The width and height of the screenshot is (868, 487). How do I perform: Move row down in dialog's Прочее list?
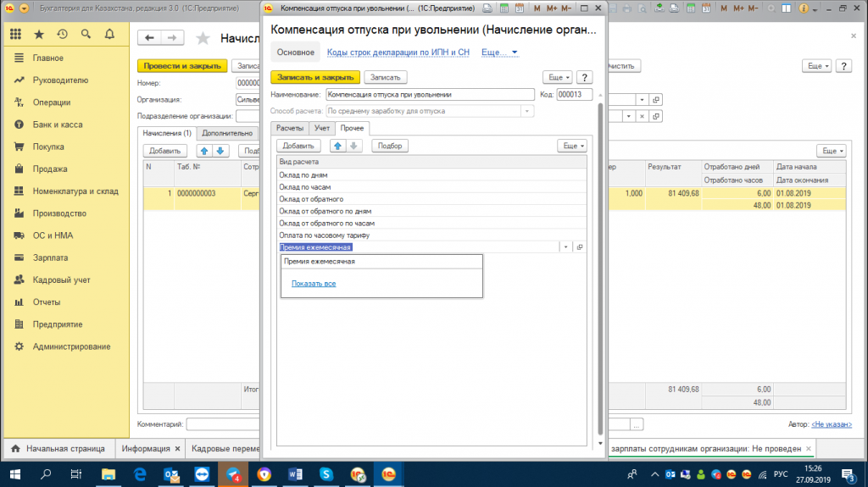353,146
